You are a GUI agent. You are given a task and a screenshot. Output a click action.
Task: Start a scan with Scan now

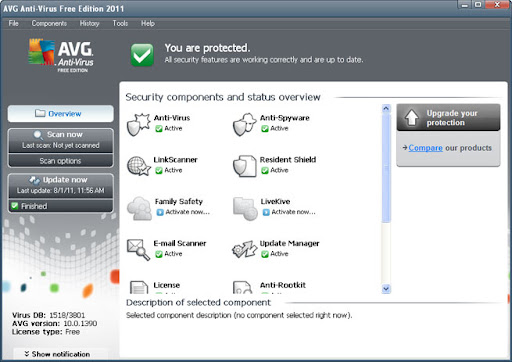click(61, 140)
